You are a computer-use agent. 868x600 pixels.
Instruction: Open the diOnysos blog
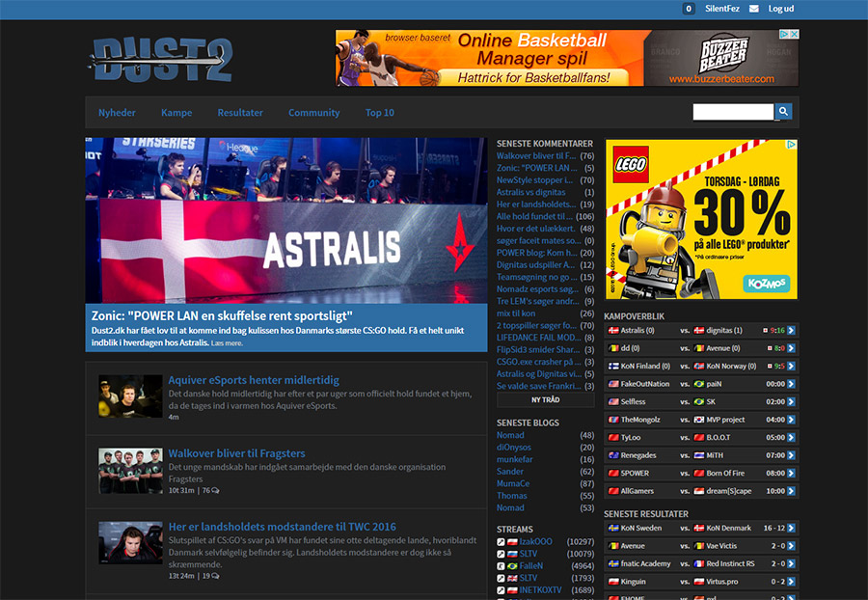514,448
